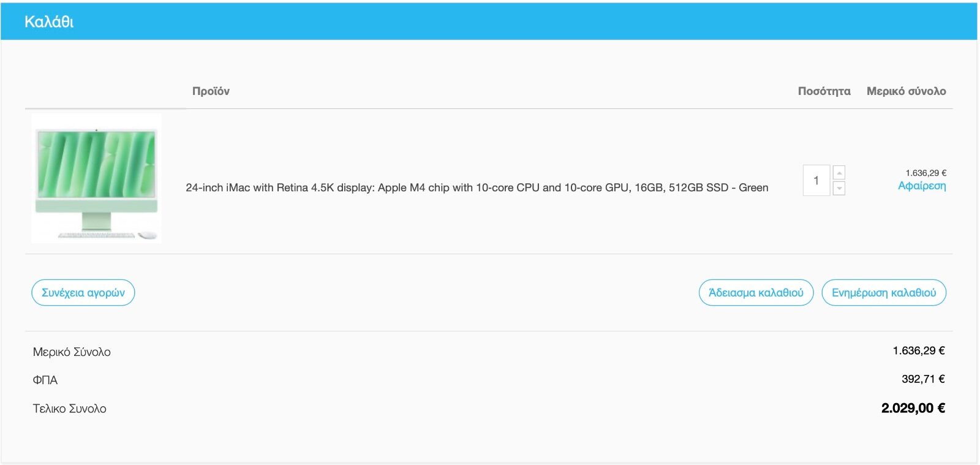
Task: Click the Καλάθι header title
Action: pyautogui.click(x=49, y=22)
